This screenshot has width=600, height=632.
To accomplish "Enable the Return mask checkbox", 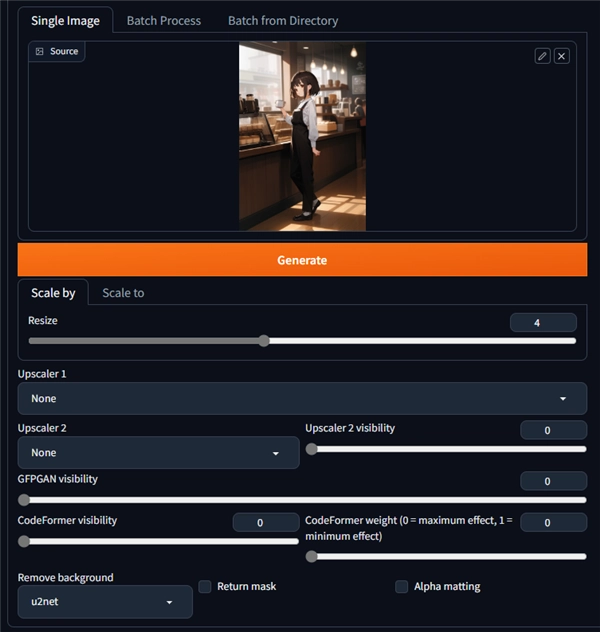I will click(x=205, y=586).
